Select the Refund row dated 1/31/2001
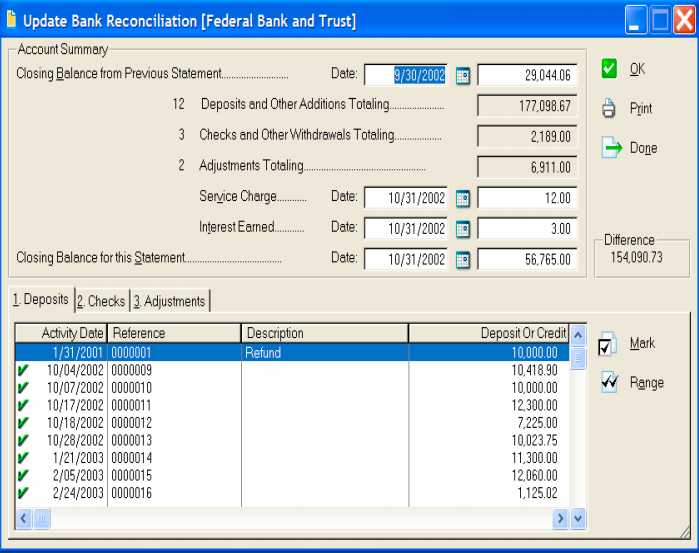 point(292,353)
